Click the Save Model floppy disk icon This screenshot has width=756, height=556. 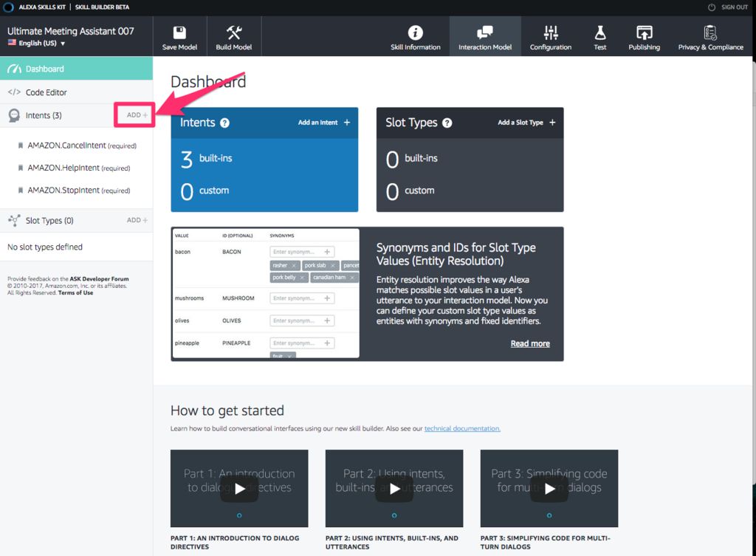[x=179, y=32]
